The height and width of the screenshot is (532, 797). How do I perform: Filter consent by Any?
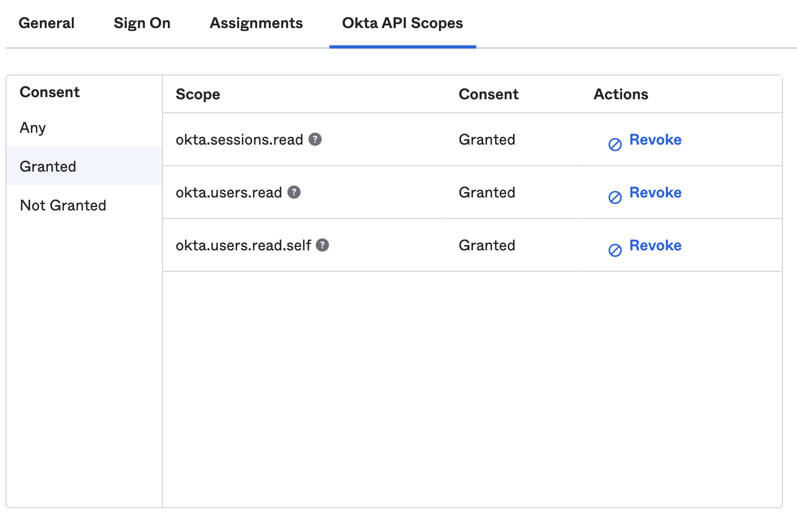pyautogui.click(x=33, y=128)
